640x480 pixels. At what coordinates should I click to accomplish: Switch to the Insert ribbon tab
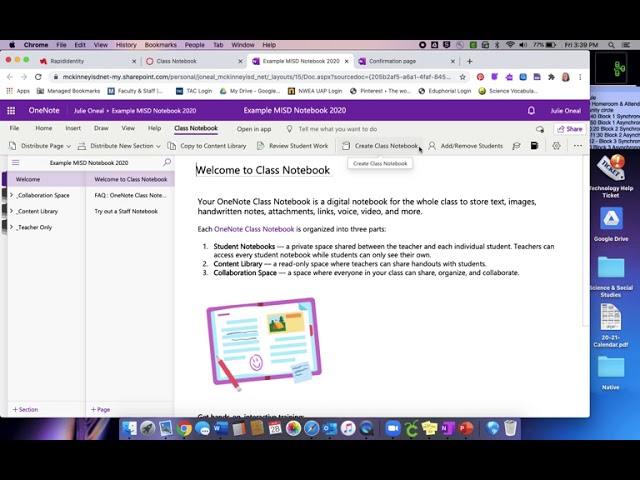(x=73, y=128)
